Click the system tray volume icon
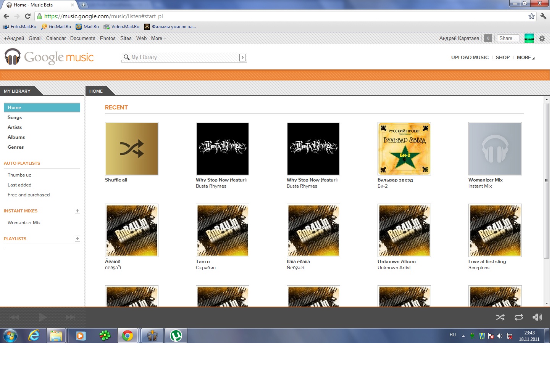The width and height of the screenshot is (557, 392). (x=500, y=336)
